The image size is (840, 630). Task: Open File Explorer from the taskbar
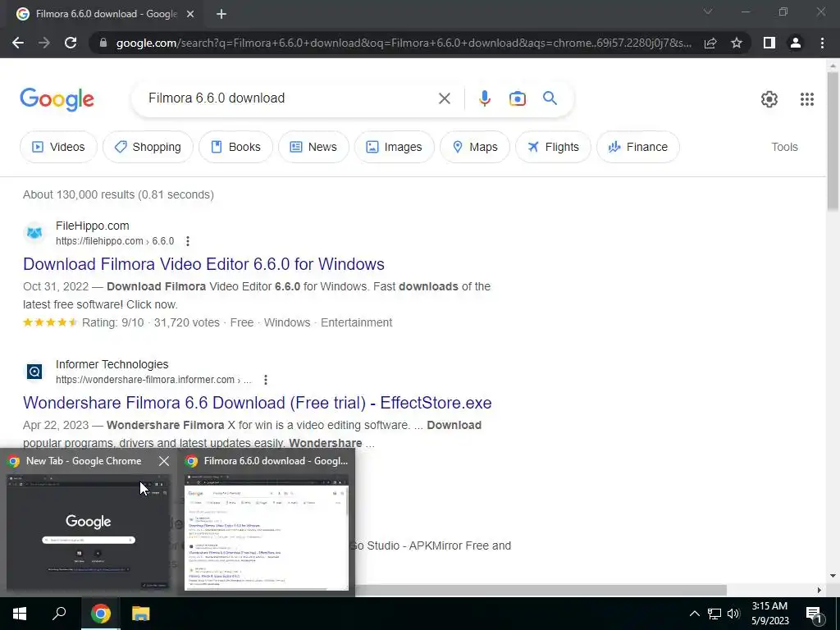pos(140,614)
